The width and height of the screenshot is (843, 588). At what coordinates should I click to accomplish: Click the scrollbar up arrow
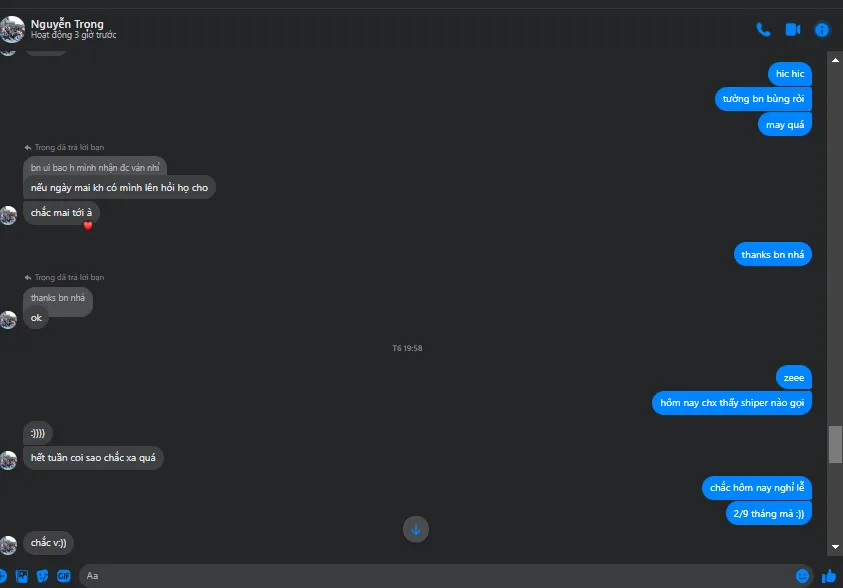835,60
